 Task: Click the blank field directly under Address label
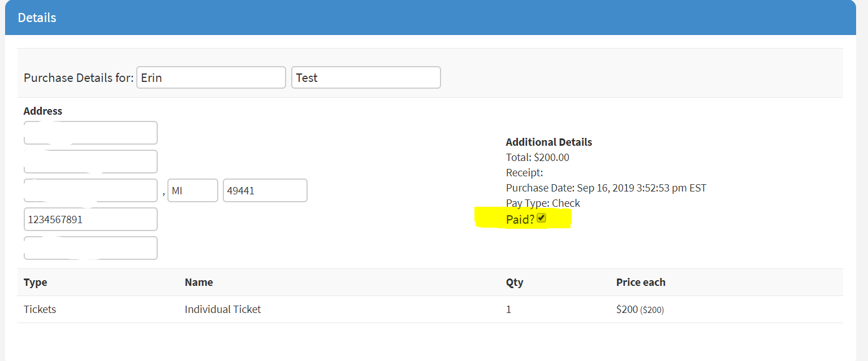(90, 133)
